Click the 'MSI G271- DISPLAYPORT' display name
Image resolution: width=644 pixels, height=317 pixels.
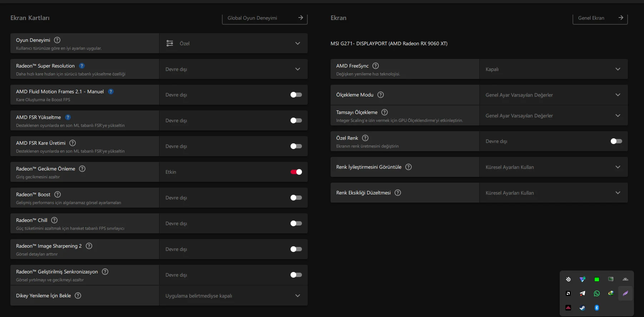point(389,44)
